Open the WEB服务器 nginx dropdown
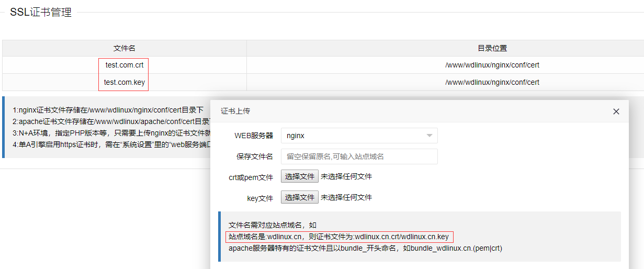The width and height of the screenshot is (644, 269). (359, 136)
